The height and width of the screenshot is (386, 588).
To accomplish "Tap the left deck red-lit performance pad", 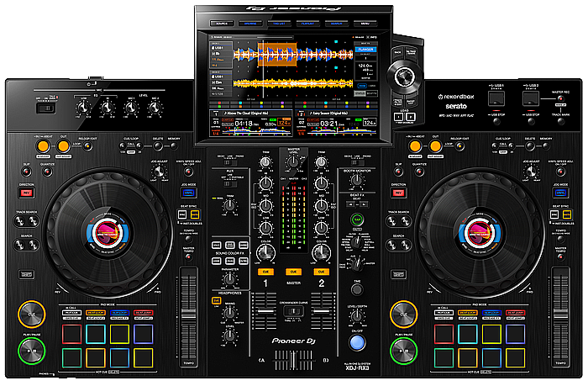I will (71, 334).
